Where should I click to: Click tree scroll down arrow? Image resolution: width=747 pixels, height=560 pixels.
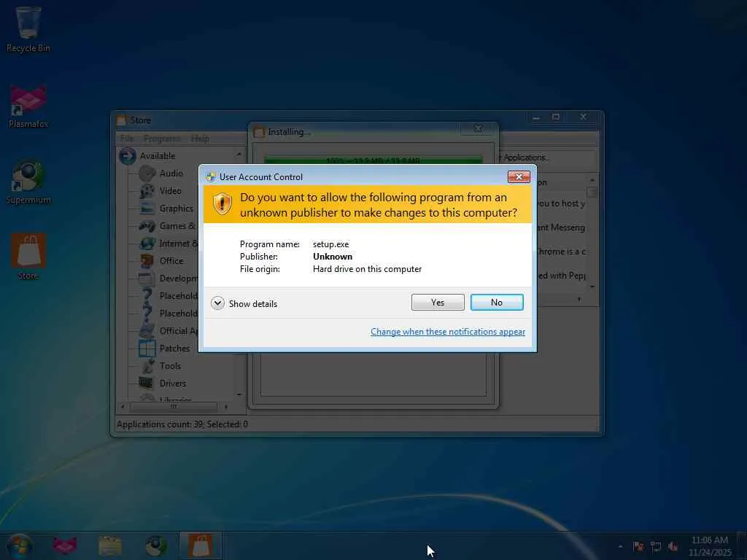(x=239, y=394)
